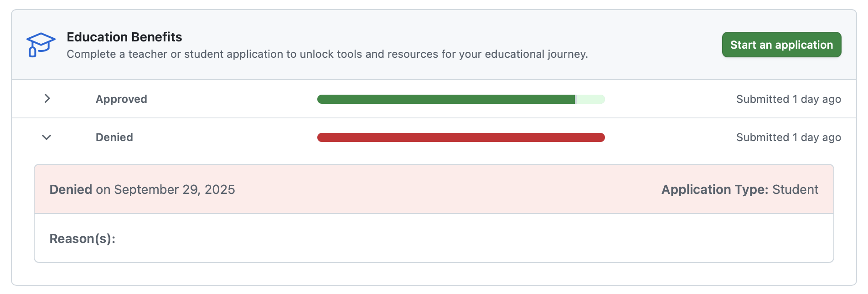
Task: Click Submitted 1 day ago on Denied row
Action: coord(788,137)
